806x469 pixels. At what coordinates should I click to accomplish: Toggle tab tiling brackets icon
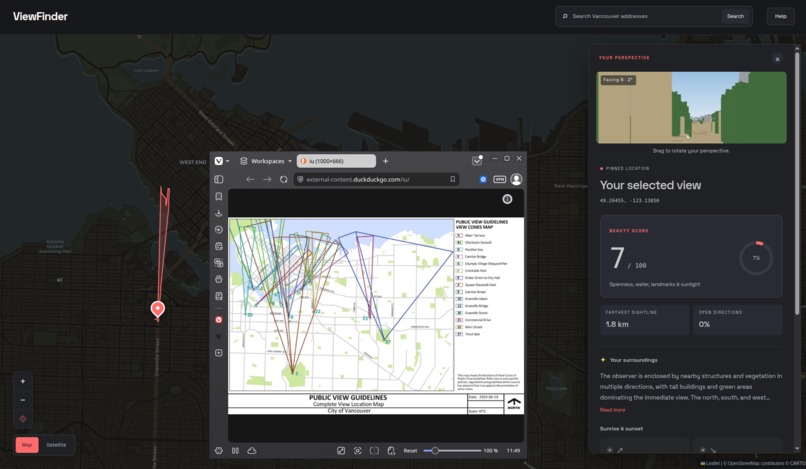tap(374, 450)
